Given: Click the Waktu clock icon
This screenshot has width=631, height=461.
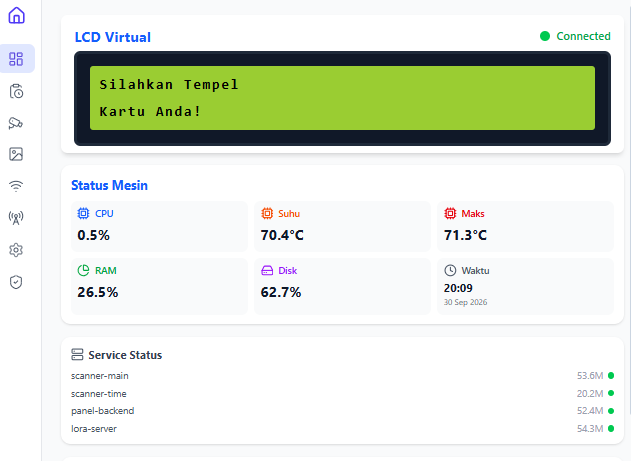Looking at the screenshot, I should pos(450,270).
